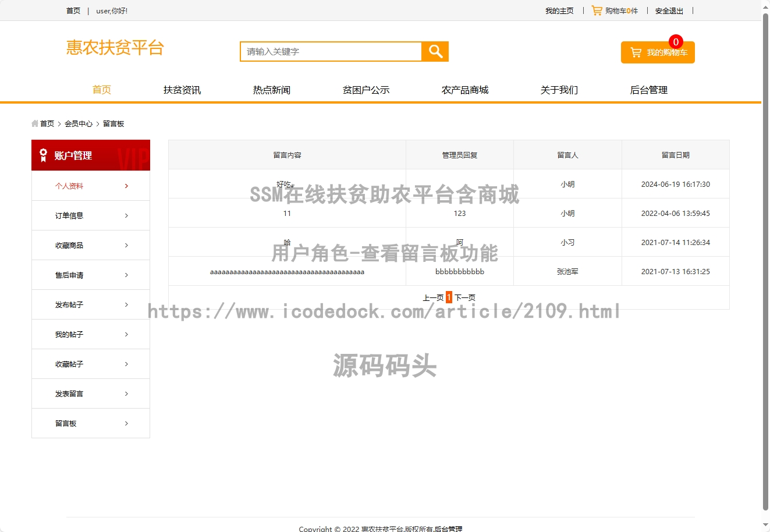Select the date cell 2021-07-13 16:31:25
This screenshot has width=770, height=532.
coord(676,271)
